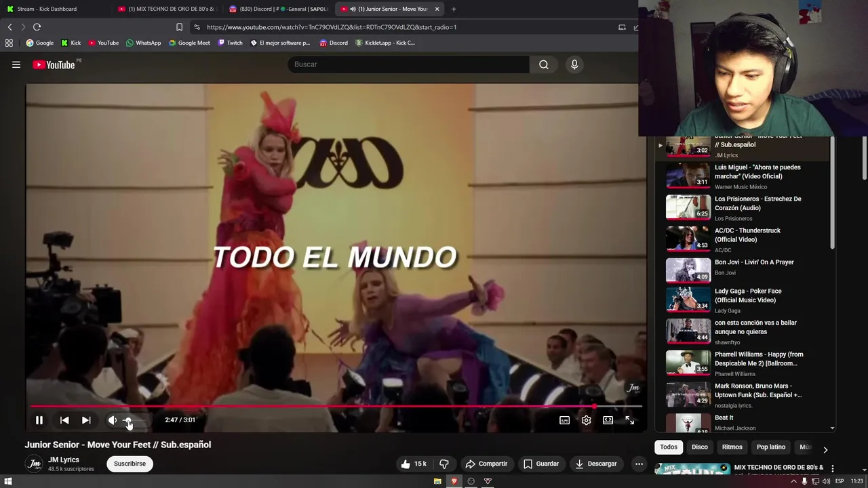
Task: Open Twitch bookmark
Action: [230, 43]
